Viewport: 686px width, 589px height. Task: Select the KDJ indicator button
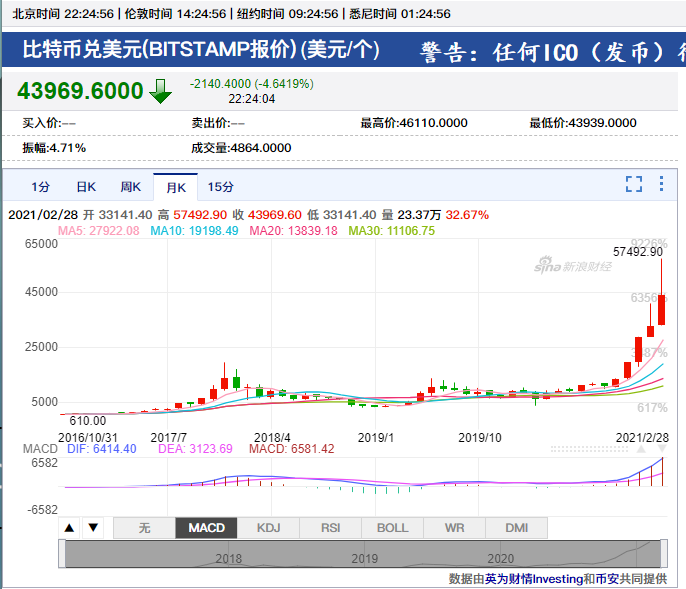coord(269,528)
